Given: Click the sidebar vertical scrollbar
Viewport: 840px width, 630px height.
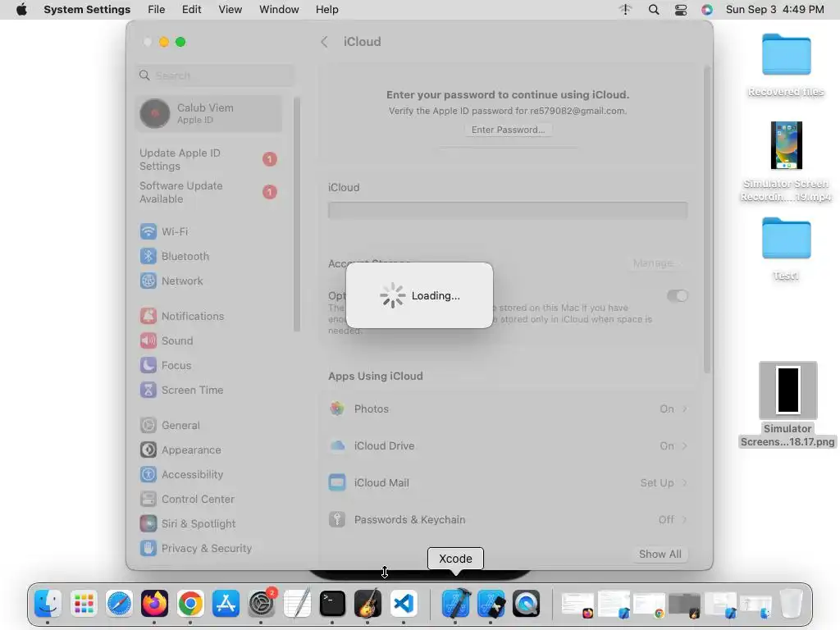Looking at the screenshot, I should coord(297,214).
